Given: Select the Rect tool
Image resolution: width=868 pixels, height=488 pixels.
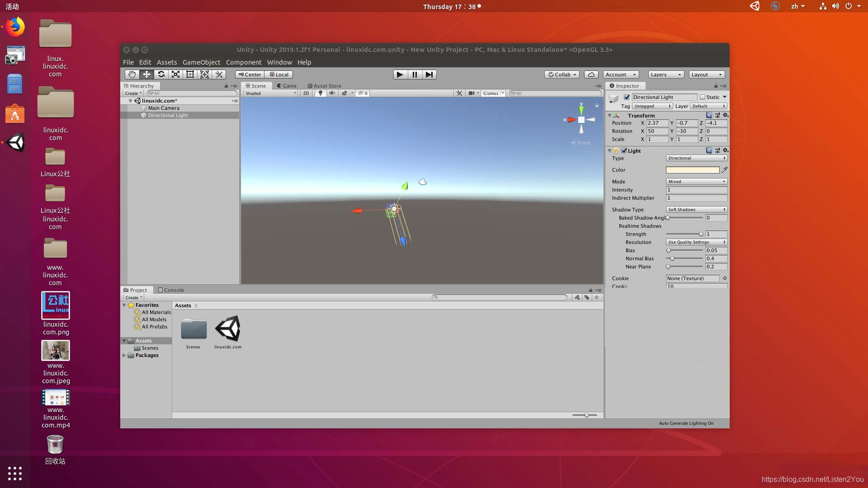Looking at the screenshot, I should pyautogui.click(x=190, y=75).
